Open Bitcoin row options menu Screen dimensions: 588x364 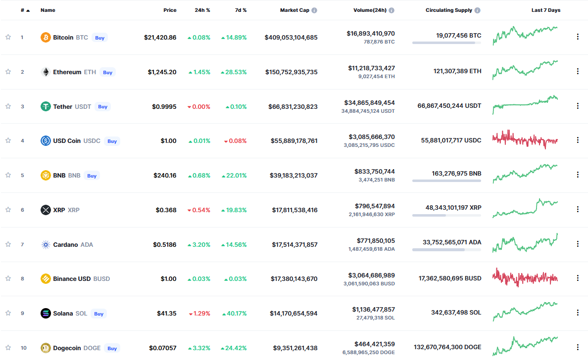pyautogui.click(x=578, y=37)
